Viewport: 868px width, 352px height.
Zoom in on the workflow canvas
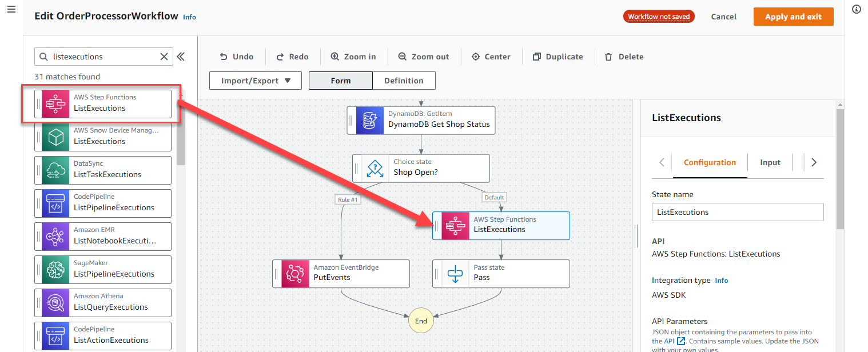tap(353, 57)
